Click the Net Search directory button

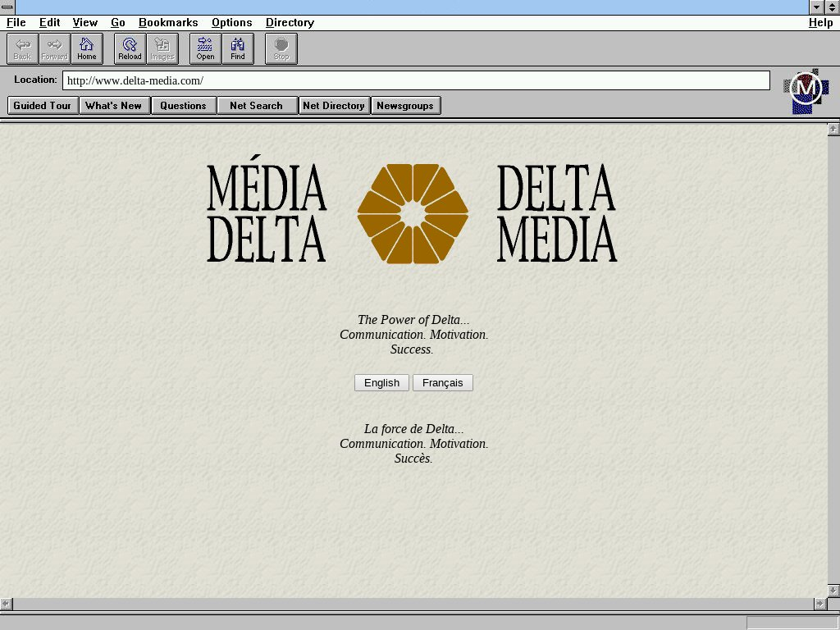pos(256,106)
